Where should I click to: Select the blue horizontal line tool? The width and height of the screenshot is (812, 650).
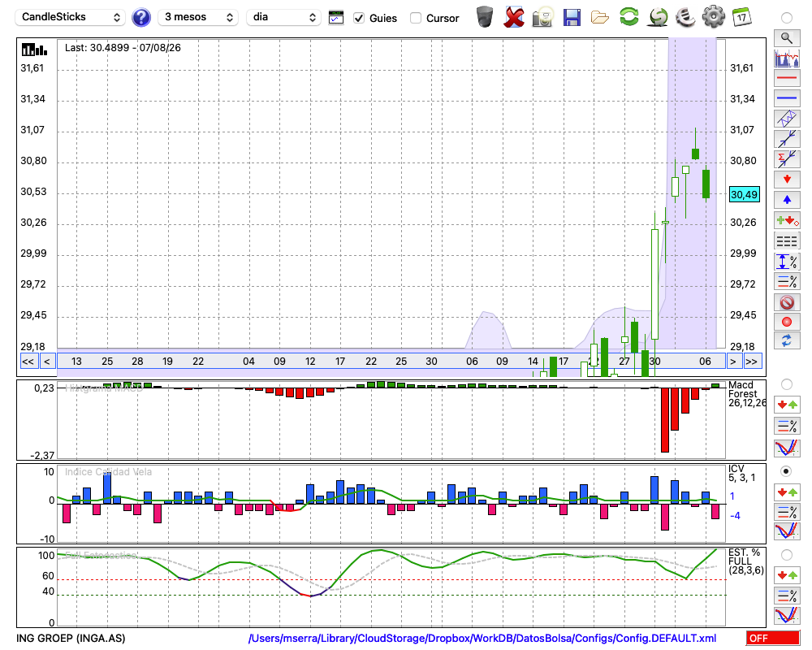click(787, 98)
